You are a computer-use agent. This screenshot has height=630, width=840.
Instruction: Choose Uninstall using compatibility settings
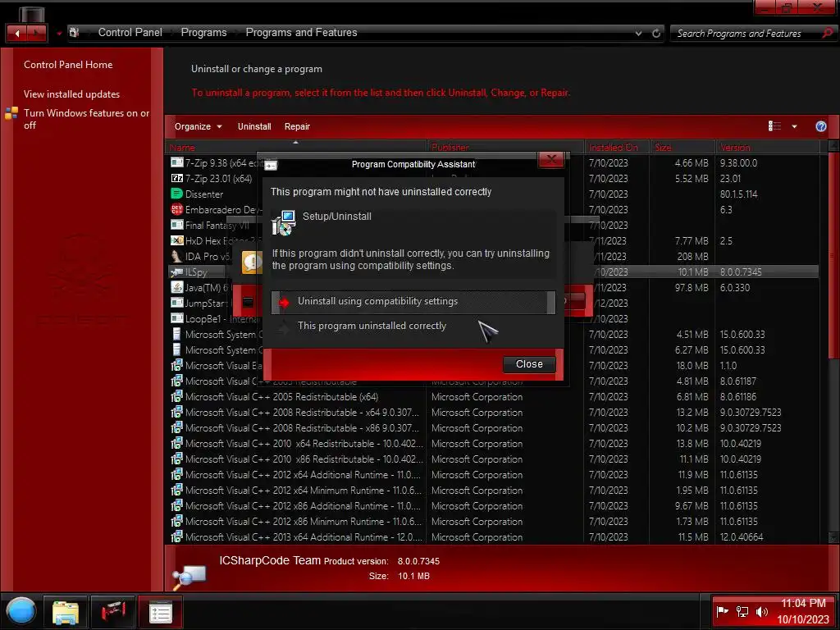[413, 302]
